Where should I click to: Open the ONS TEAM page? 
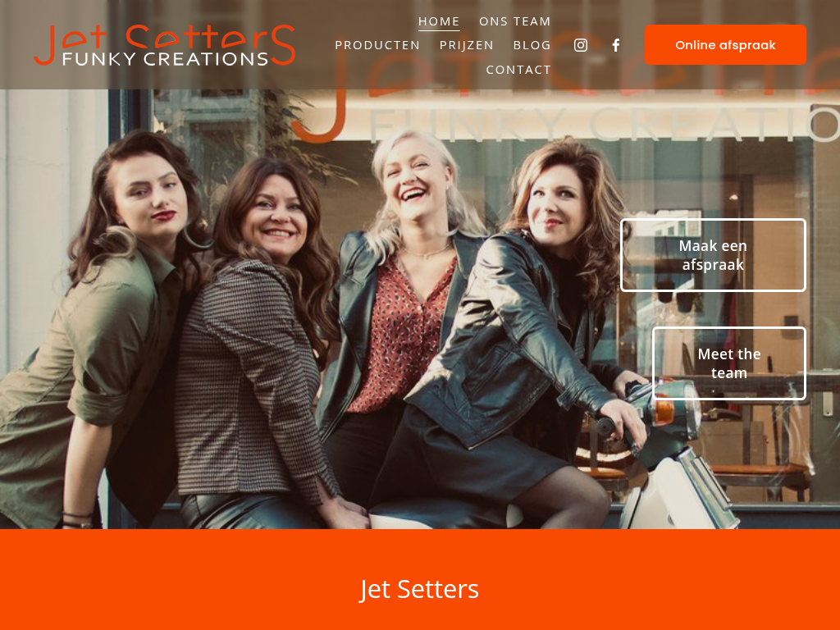[x=515, y=21]
